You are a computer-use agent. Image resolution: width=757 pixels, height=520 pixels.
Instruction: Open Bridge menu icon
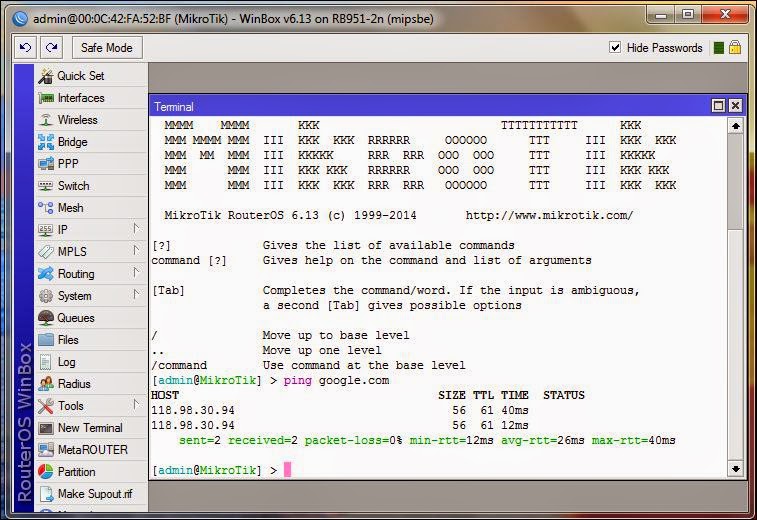(x=46, y=142)
